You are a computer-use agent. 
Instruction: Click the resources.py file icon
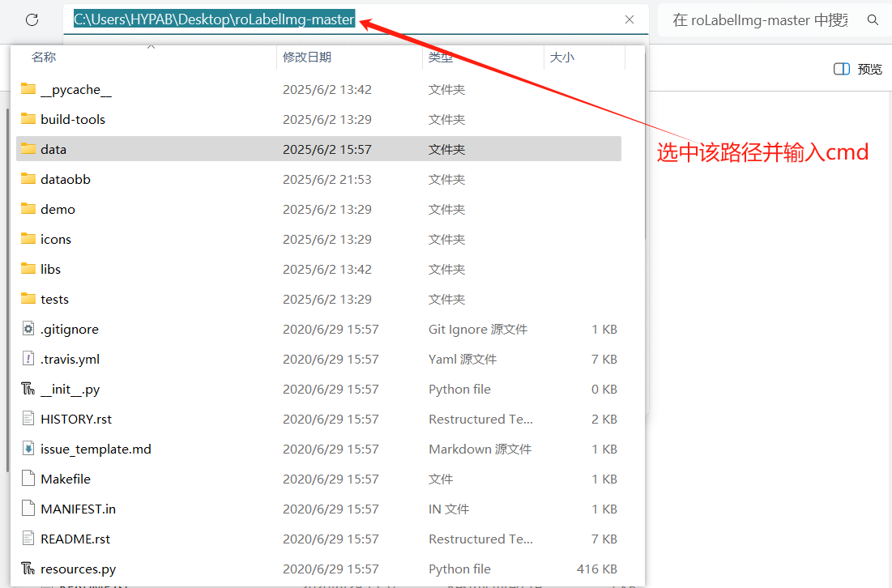pyautogui.click(x=28, y=569)
